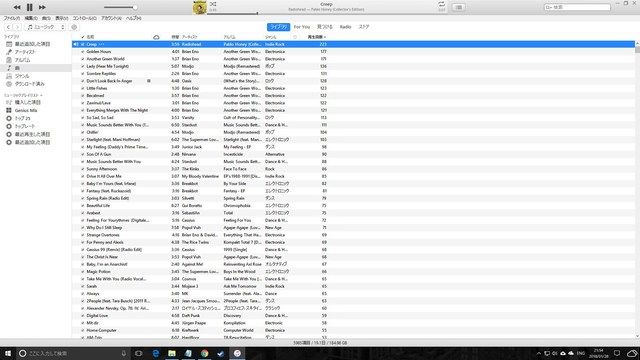Switch to the ライブラリ tab
This screenshot has width=640, height=360.
(x=278, y=27)
